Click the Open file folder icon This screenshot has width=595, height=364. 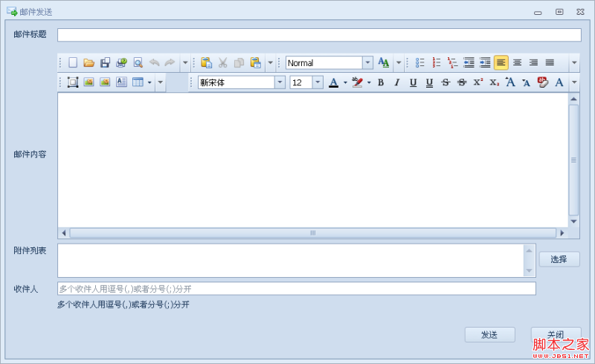pos(89,63)
